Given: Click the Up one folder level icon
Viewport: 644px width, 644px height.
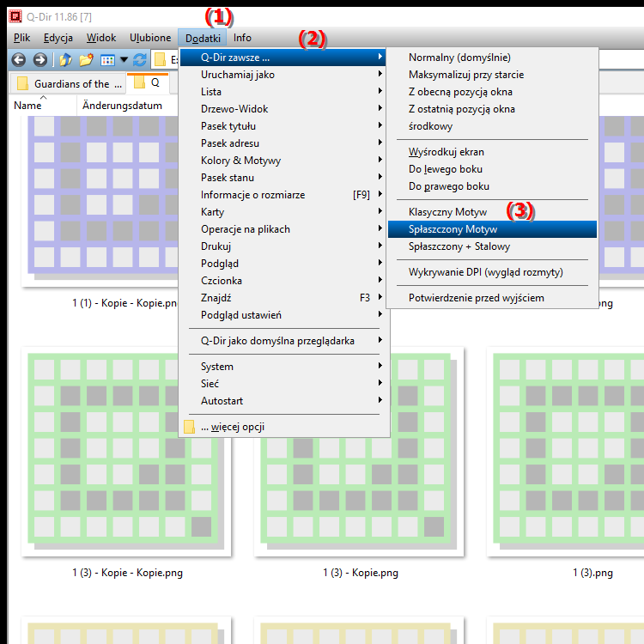Looking at the screenshot, I should (x=65, y=60).
